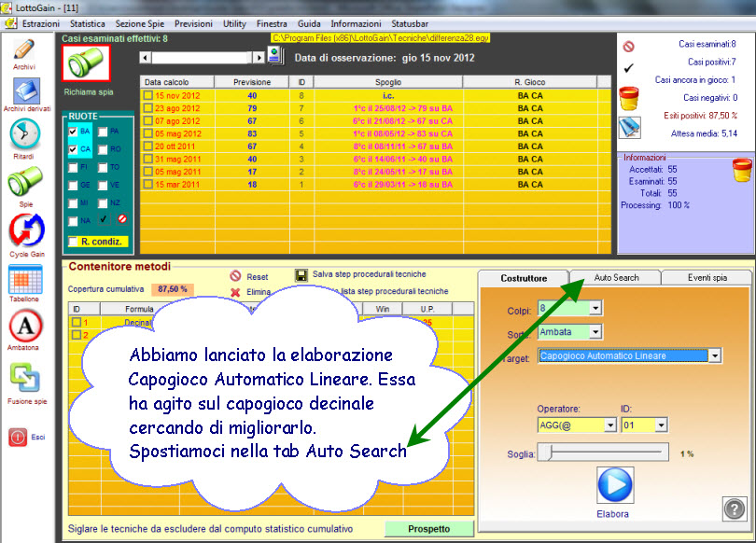Click the Prospetto button
Viewport: 756px width, 543px height.
point(429,529)
